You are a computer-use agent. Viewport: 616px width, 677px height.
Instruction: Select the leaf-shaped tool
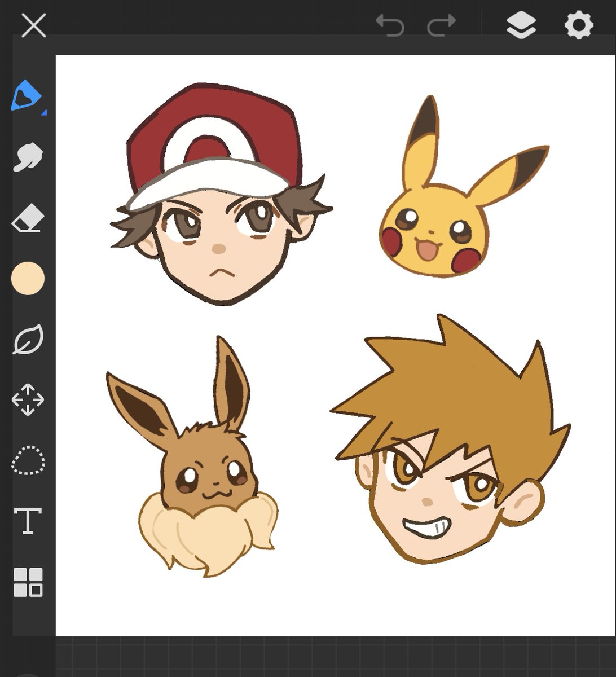coord(28,339)
